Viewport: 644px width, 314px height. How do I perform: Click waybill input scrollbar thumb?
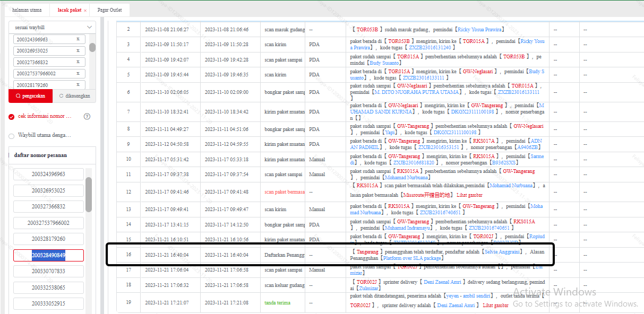[x=92, y=47]
